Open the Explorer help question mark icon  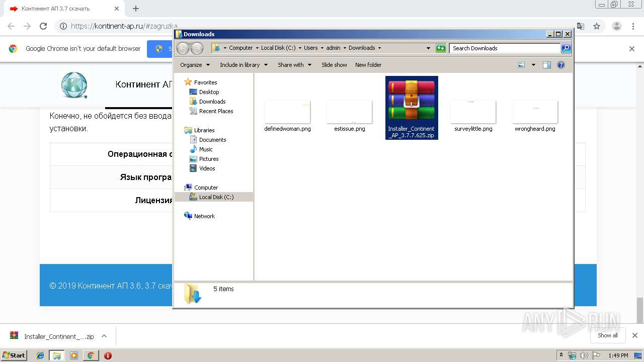click(x=561, y=65)
